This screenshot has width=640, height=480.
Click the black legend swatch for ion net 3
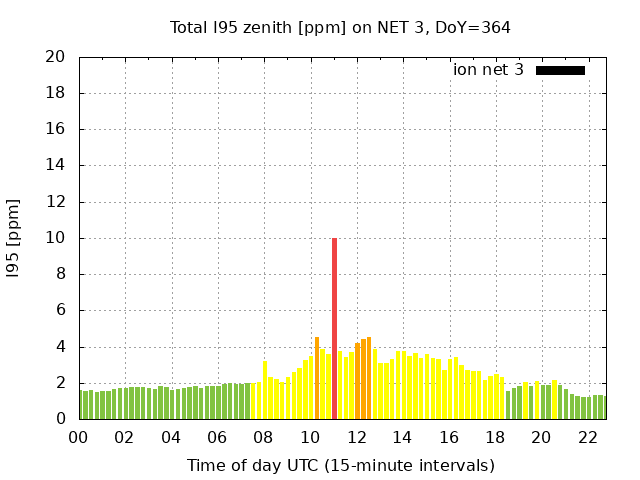560,70
